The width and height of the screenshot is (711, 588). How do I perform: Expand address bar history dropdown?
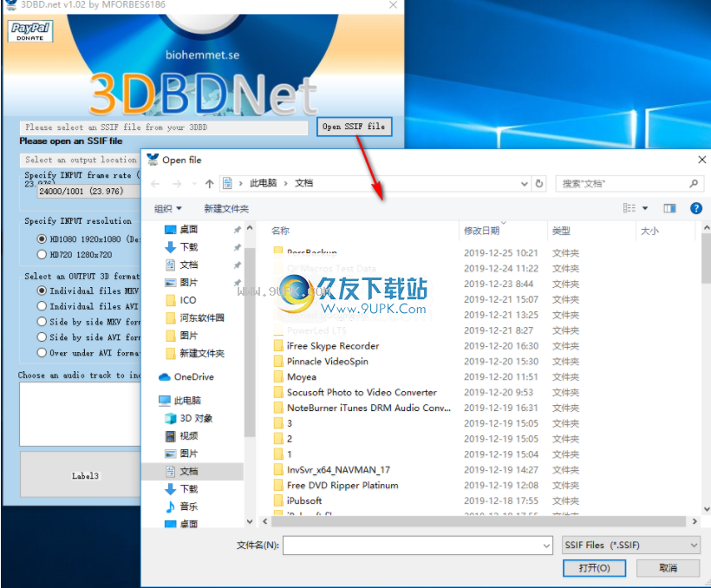[525, 184]
